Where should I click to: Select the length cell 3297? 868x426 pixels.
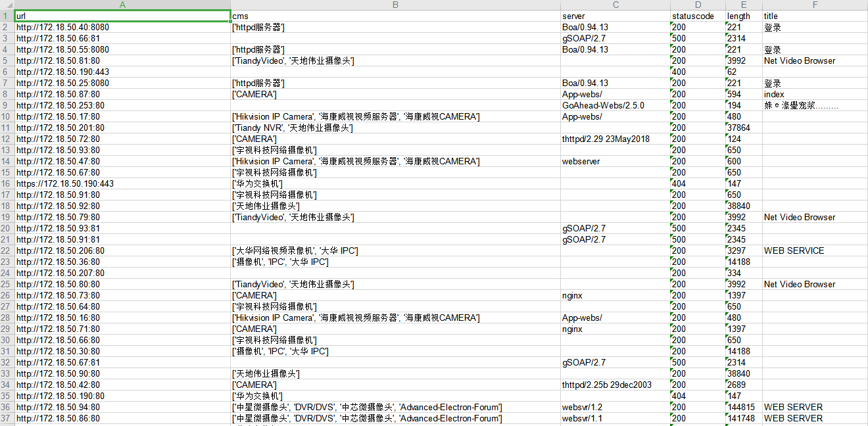[x=744, y=250]
